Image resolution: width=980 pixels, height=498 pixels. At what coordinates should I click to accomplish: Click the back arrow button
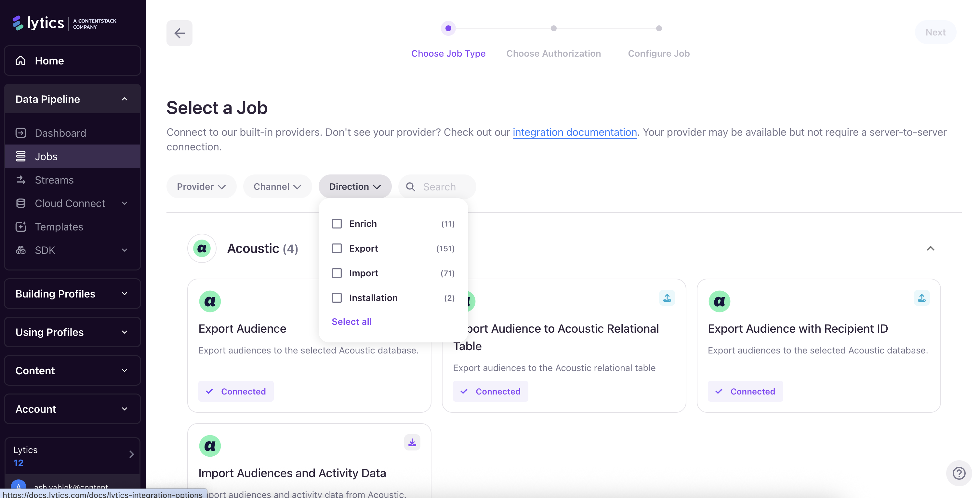click(x=179, y=33)
